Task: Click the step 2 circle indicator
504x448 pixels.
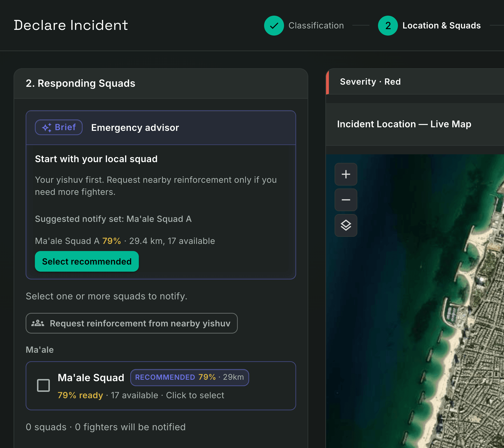Action: click(x=388, y=26)
